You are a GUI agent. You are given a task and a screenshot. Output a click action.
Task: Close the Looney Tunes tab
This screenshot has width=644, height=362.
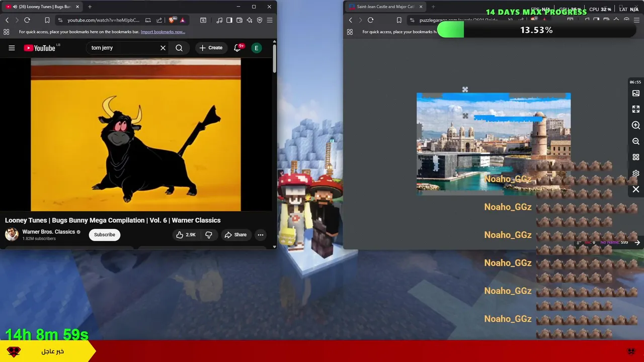77,7
